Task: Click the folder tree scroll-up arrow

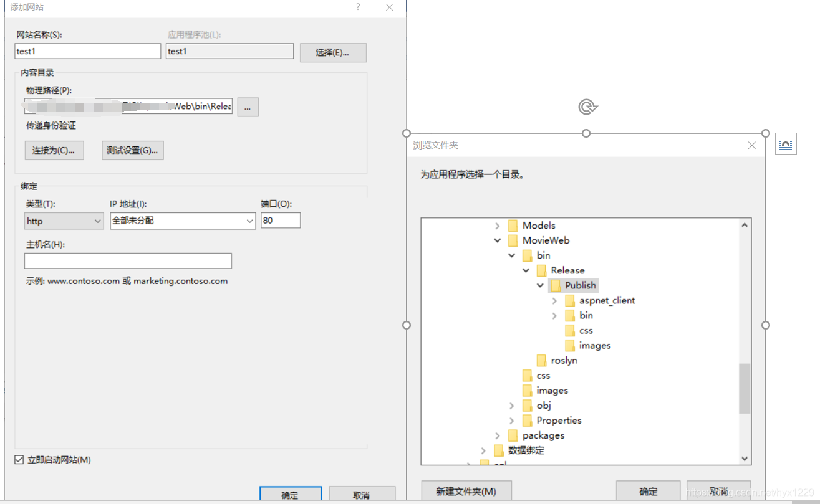Action: point(745,225)
